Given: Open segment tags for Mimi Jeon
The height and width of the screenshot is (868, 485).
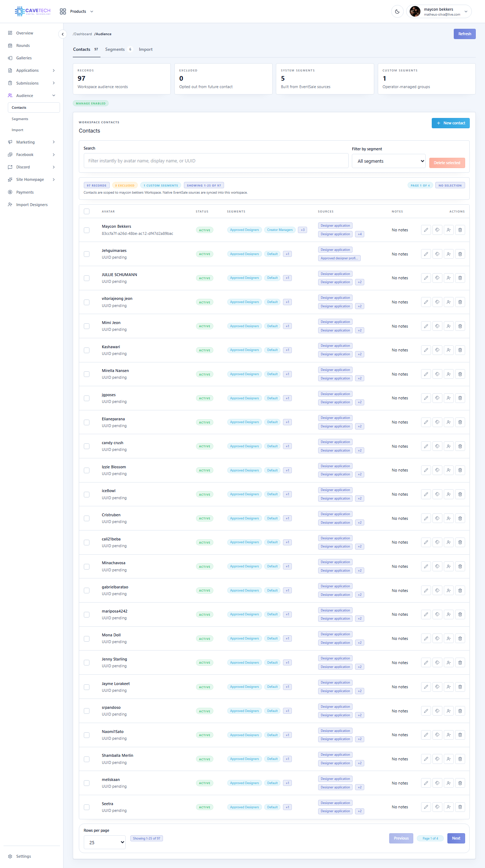Looking at the screenshot, I should point(437,326).
